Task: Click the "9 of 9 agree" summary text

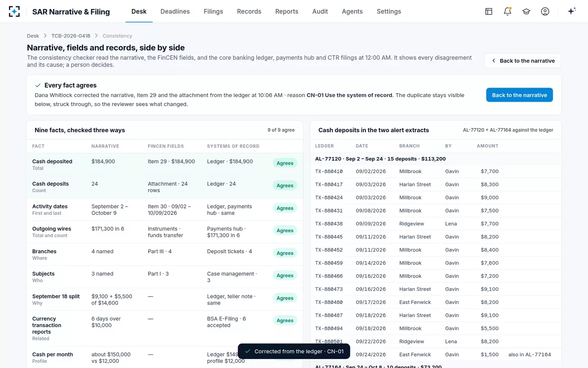Action: coord(281,130)
